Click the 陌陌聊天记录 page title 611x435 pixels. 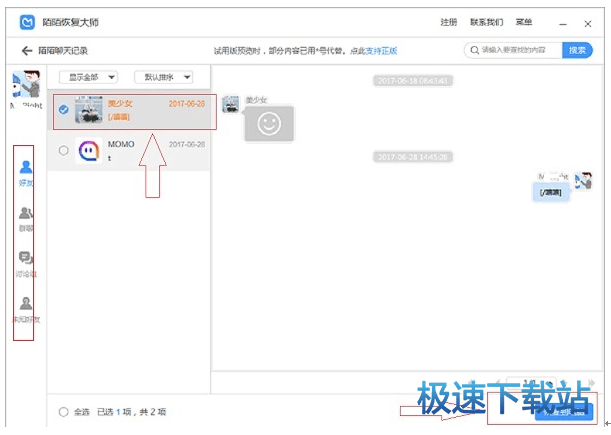click(x=63, y=51)
